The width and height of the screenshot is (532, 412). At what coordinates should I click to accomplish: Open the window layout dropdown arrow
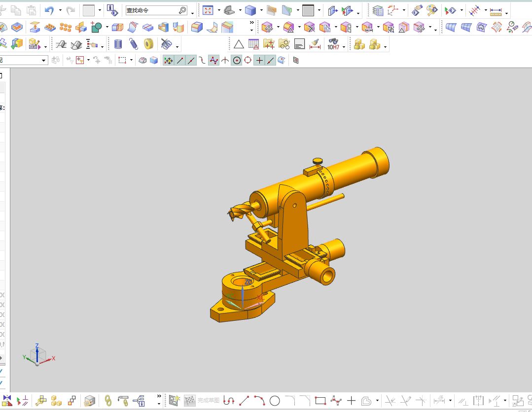click(100, 10)
